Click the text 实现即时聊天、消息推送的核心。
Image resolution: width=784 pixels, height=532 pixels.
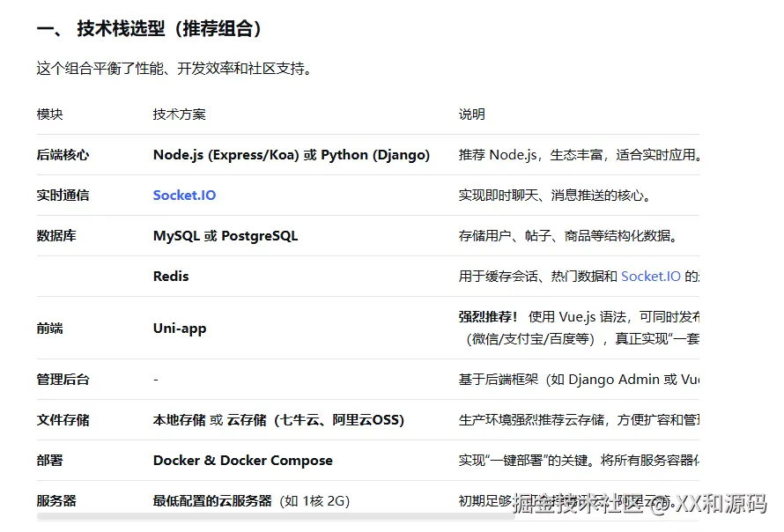click(555, 195)
